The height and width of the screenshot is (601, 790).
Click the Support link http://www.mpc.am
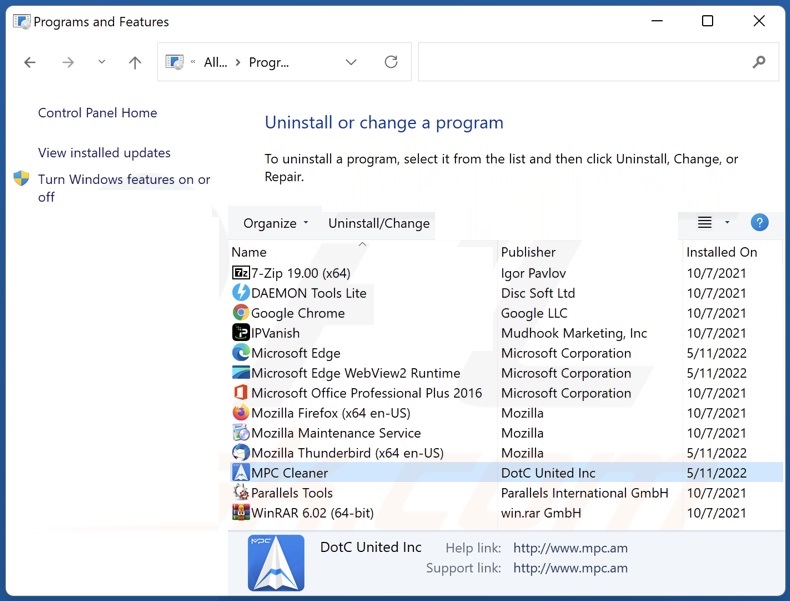click(570, 568)
